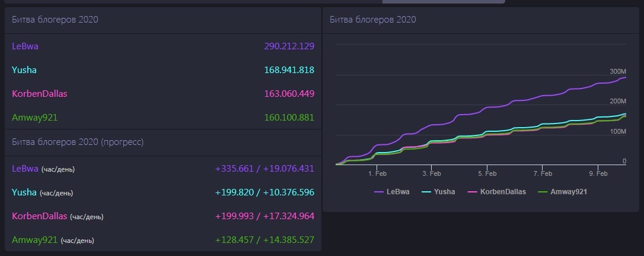Click the 5. Feb label on the time axis

point(487,173)
